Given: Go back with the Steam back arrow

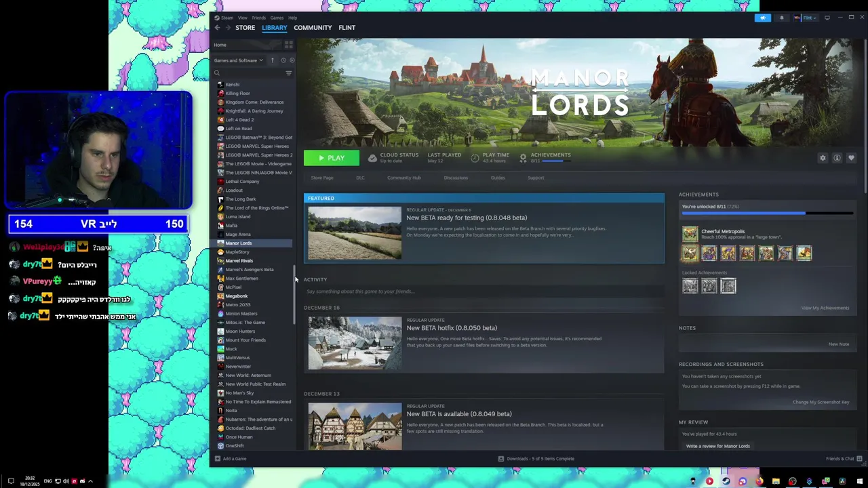Looking at the screenshot, I should tap(218, 28).
